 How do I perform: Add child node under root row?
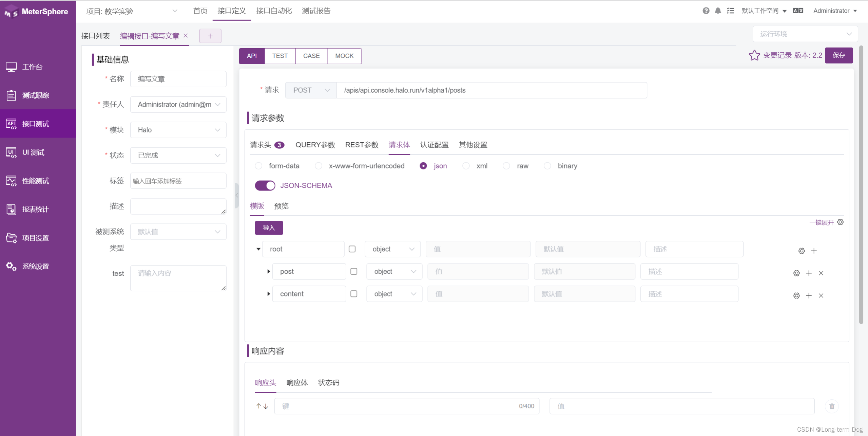click(814, 251)
